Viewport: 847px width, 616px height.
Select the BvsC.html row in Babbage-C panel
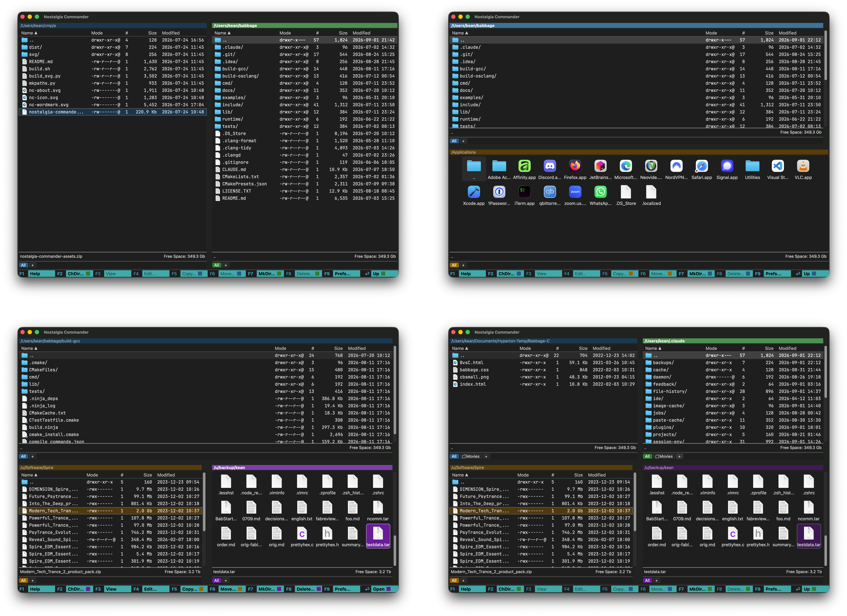(x=544, y=363)
